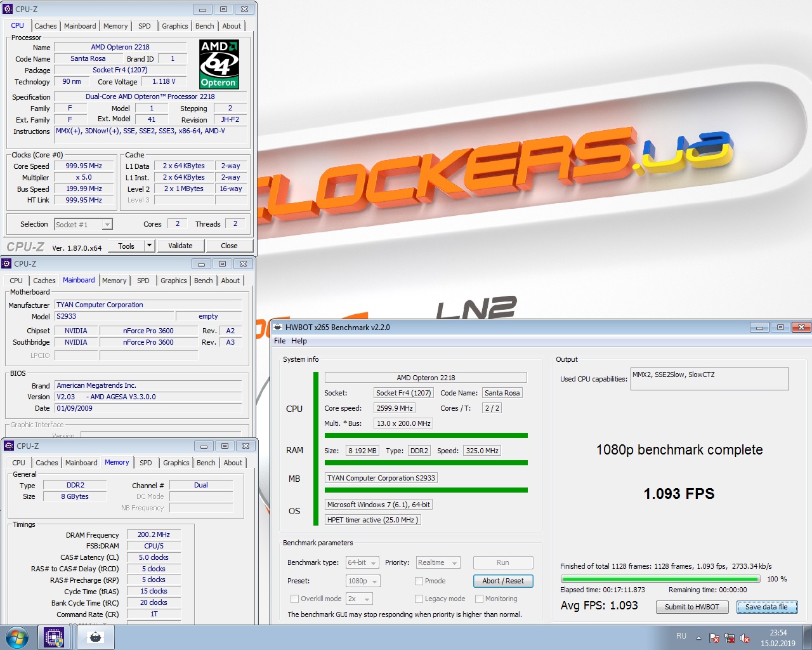Minimize the HWBOT x265 Benchmark window

[x=759, y=328]
